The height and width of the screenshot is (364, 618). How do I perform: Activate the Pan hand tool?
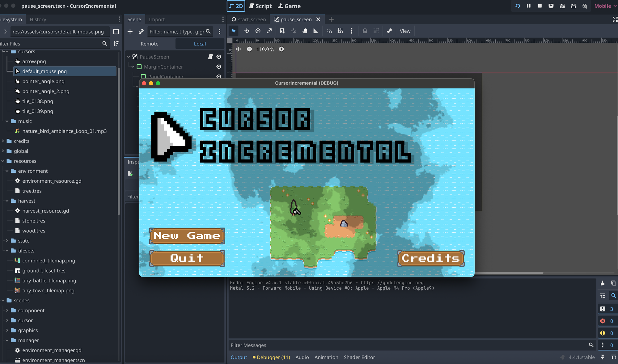tap(305, 31)
